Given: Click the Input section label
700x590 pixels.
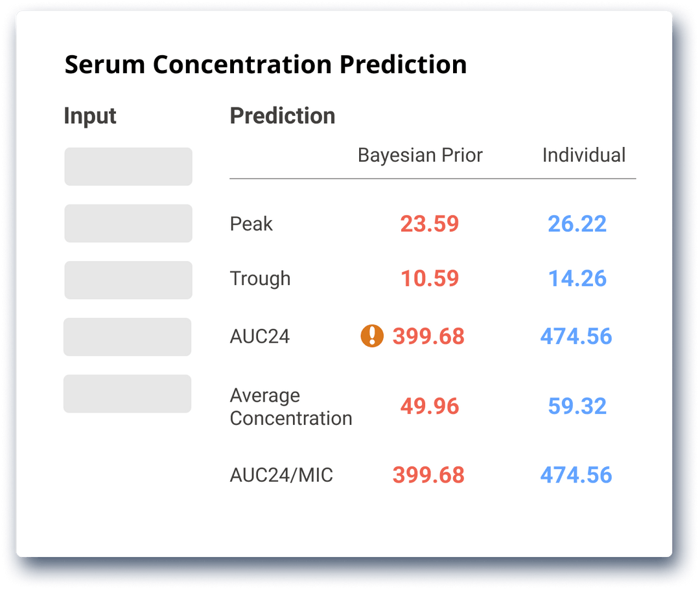Looking at the screenshot, I should click(90, 115).
